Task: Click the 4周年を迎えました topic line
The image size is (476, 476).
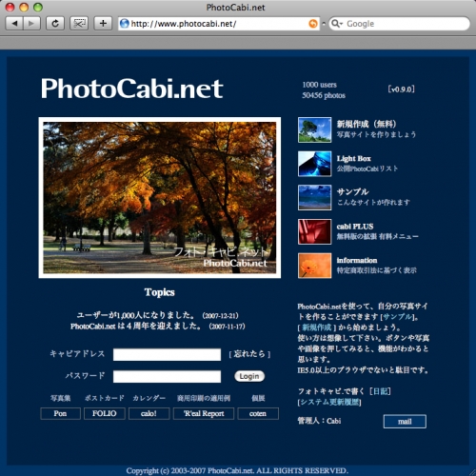Action: point(158,327)
